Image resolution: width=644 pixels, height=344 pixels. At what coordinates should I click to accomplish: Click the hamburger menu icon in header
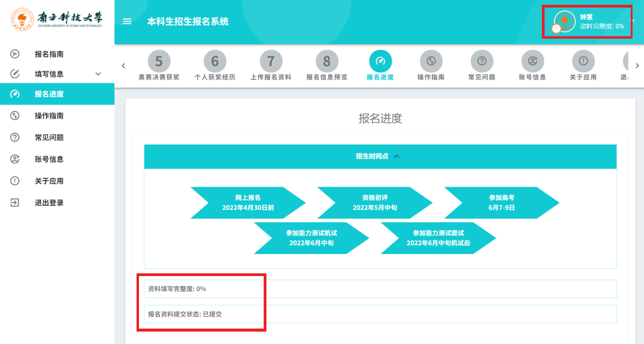(x=126, y=21)
